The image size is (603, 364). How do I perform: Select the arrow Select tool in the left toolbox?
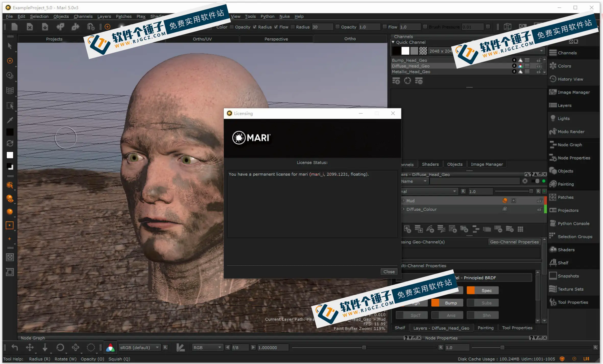click(x=10, y=46)
